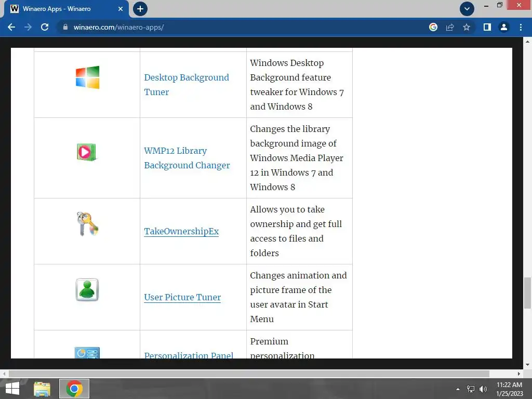Viewport: 532px width, 399px height.
Task: Open the WMP12 Library Background Changer link
Action: pos(187,158)
